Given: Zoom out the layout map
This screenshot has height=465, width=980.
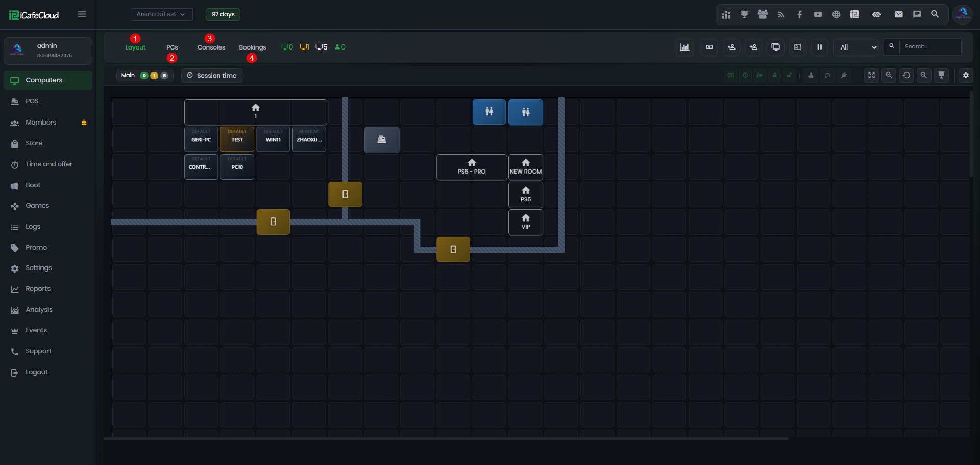Looking at the screenshot, I should 889,76.
